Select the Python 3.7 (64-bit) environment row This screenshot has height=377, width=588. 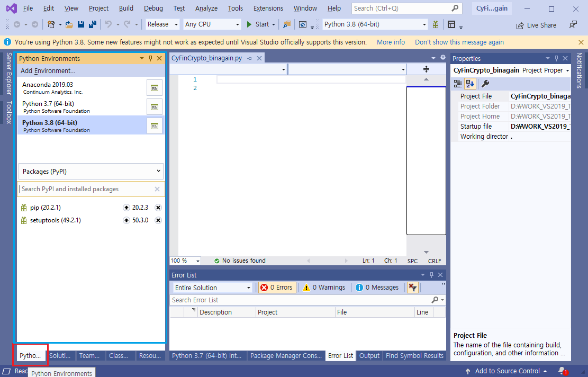(82, 107)
